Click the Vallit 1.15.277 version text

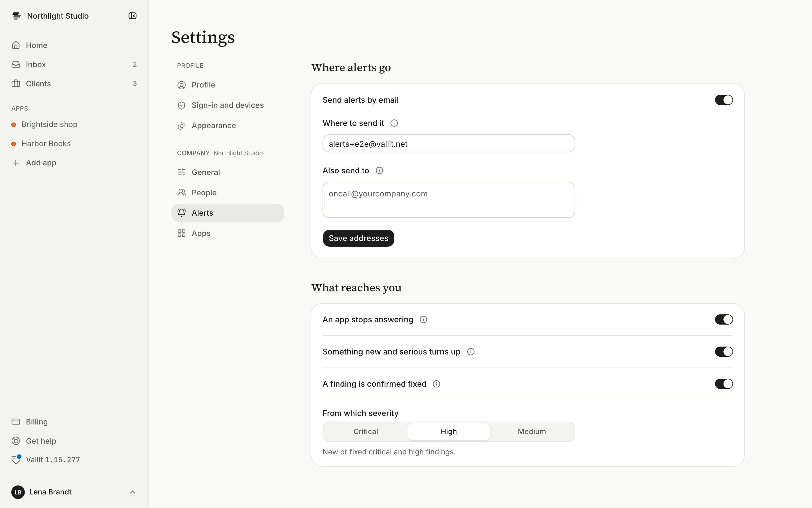(53, 460)
